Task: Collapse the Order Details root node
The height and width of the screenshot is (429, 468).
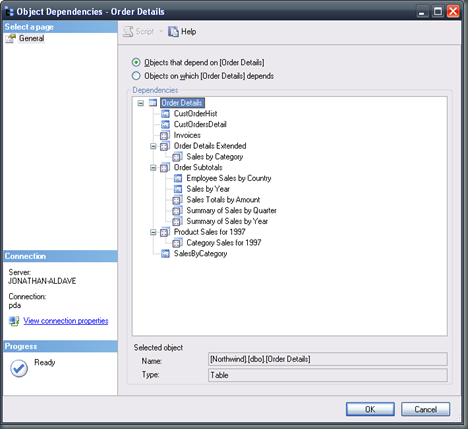Action: 141,103
